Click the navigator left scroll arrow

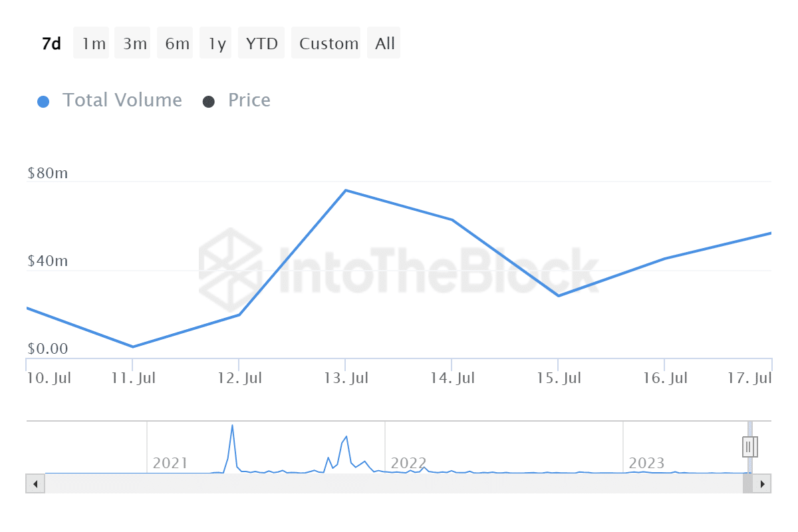[35, 483]
